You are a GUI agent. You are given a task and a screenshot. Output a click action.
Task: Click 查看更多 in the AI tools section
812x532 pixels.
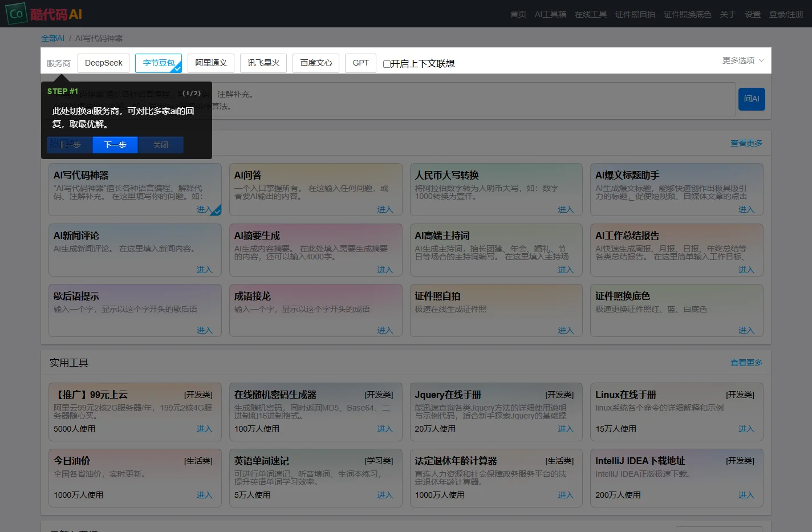tap(746, 143)
